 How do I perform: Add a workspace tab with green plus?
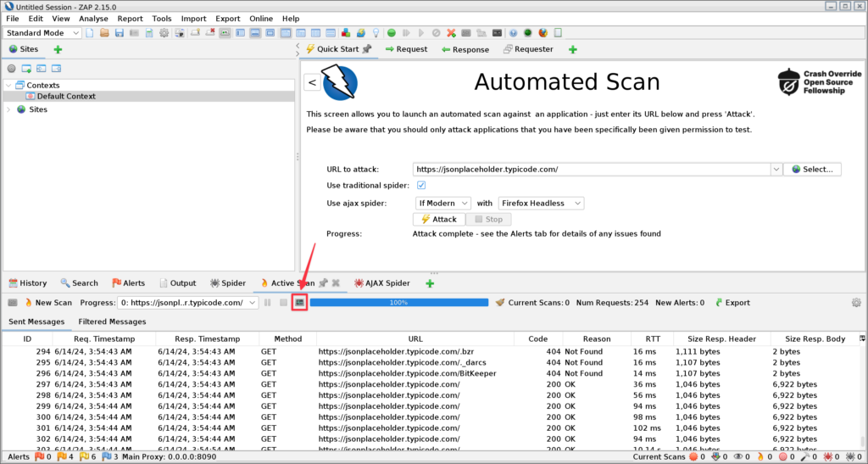pos(573,50)
